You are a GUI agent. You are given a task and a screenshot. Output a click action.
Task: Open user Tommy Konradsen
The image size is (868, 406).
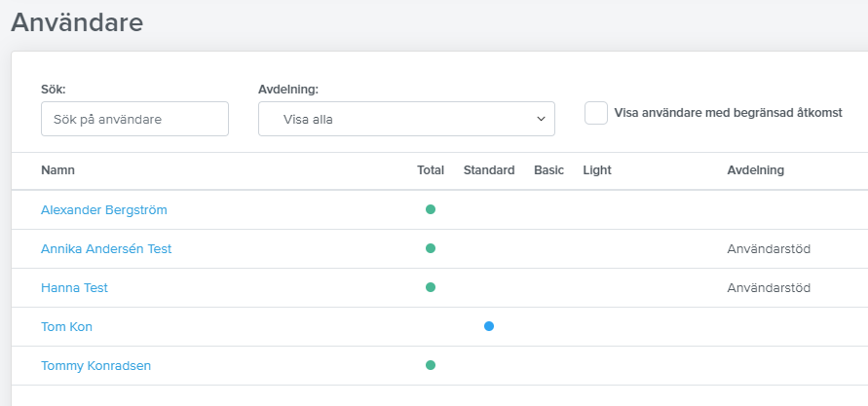[95, 366]
